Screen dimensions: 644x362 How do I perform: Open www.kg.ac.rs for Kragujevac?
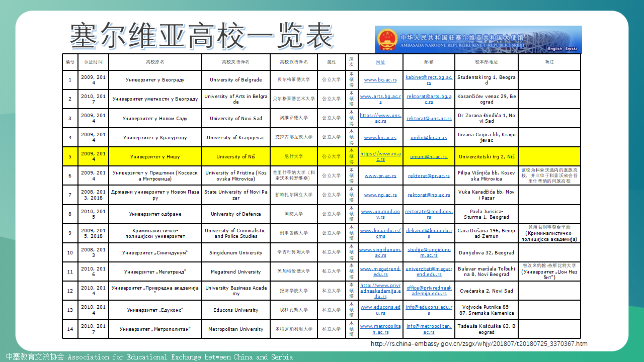[380, 137]
